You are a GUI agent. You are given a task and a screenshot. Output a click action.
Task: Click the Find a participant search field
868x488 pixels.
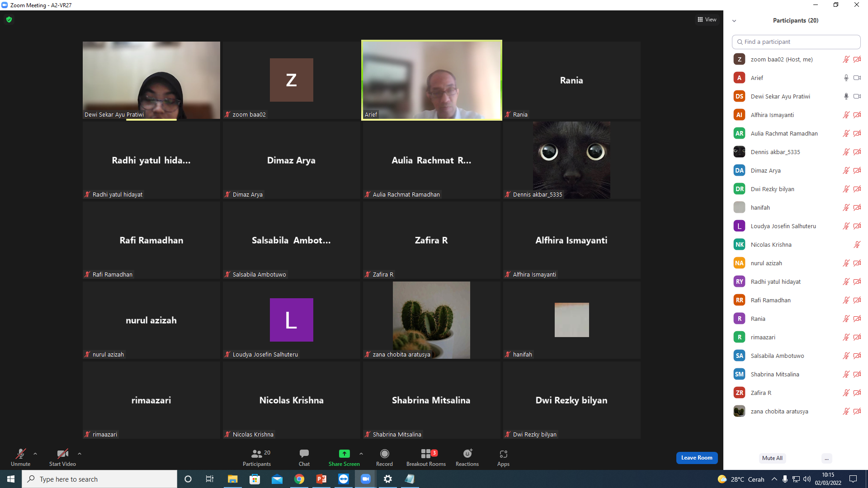796,42
